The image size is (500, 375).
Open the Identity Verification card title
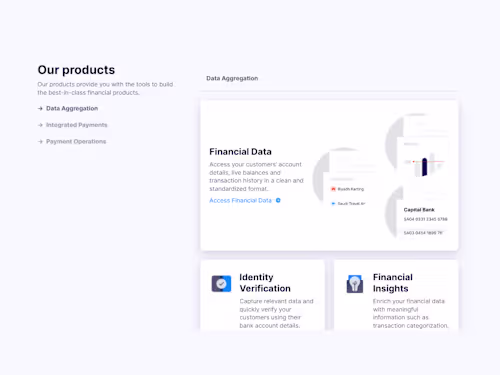coord(265,283)
